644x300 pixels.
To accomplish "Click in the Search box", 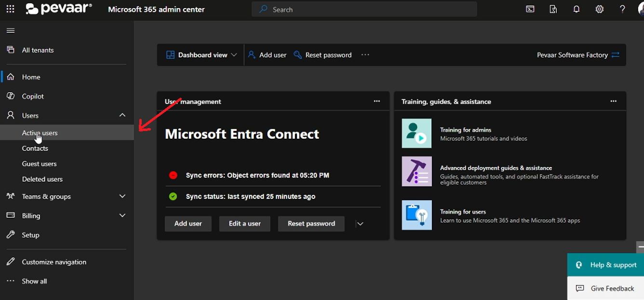I will click(x=364, y=9).
